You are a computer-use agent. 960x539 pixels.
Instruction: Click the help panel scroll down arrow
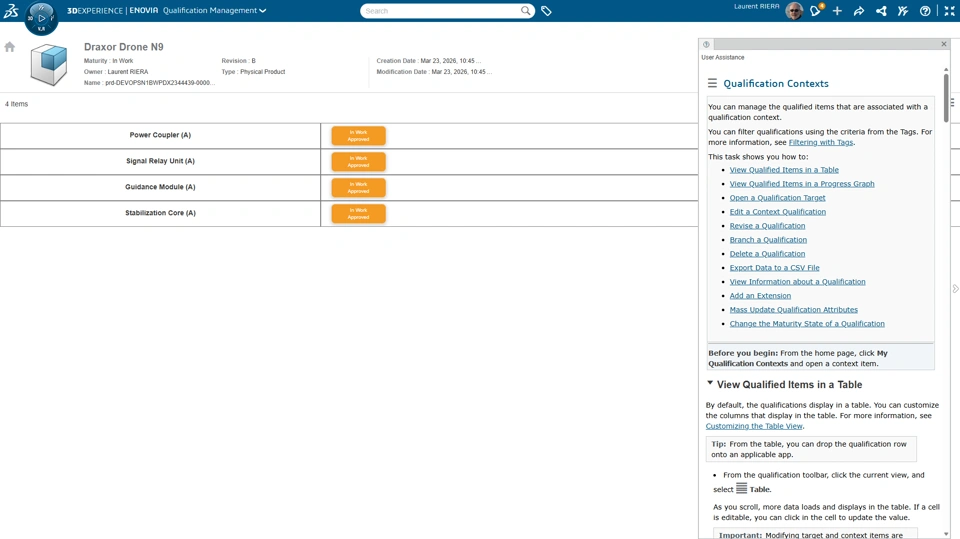pyautogui.click(x=946, y=534)
